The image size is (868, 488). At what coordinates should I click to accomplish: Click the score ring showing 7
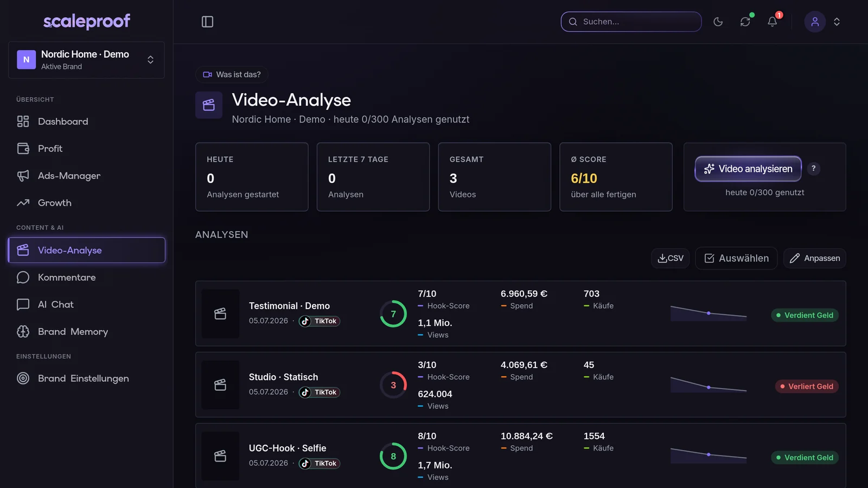(x=393, y=314)
